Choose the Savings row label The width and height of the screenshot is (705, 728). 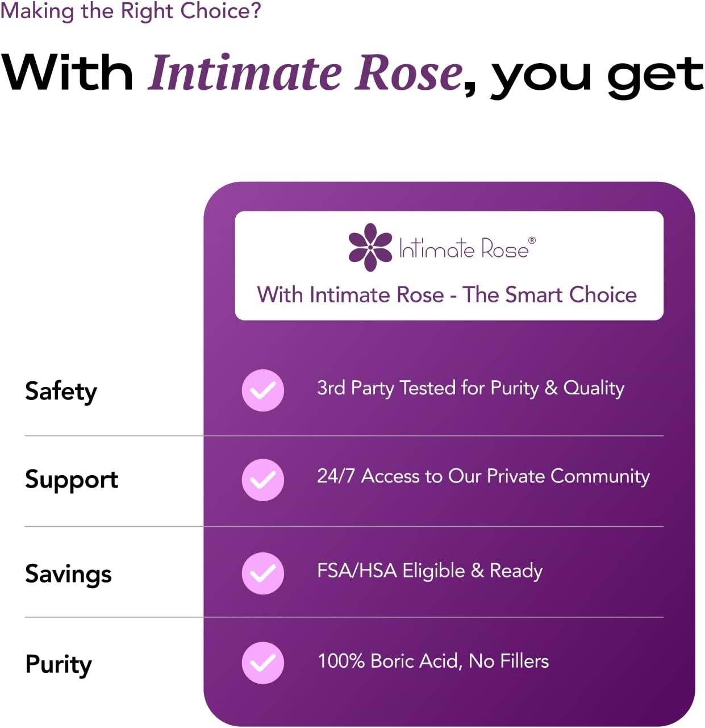pyautogui.click(x=68, y=573)
